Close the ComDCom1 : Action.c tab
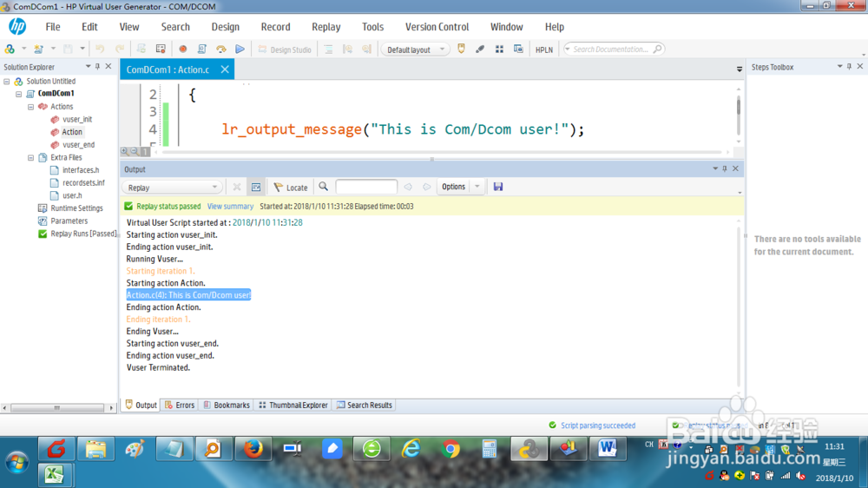 point(225,69)
